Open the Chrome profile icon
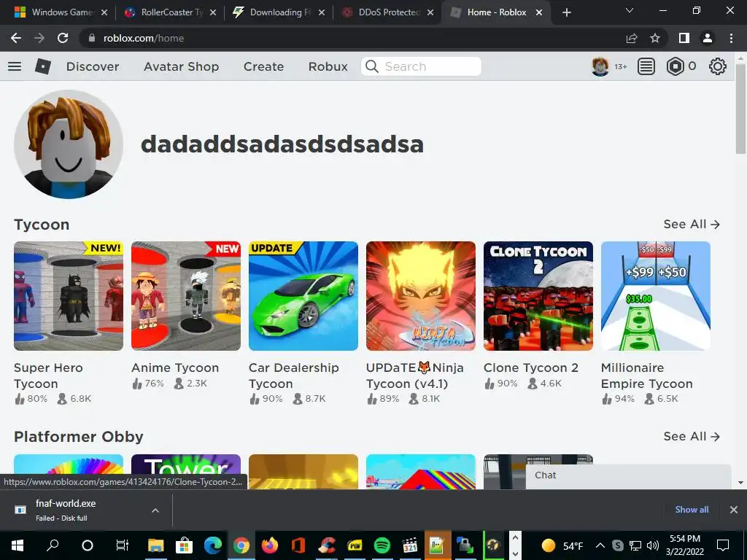This screenshot has width=747, height=560. [708, 38]
